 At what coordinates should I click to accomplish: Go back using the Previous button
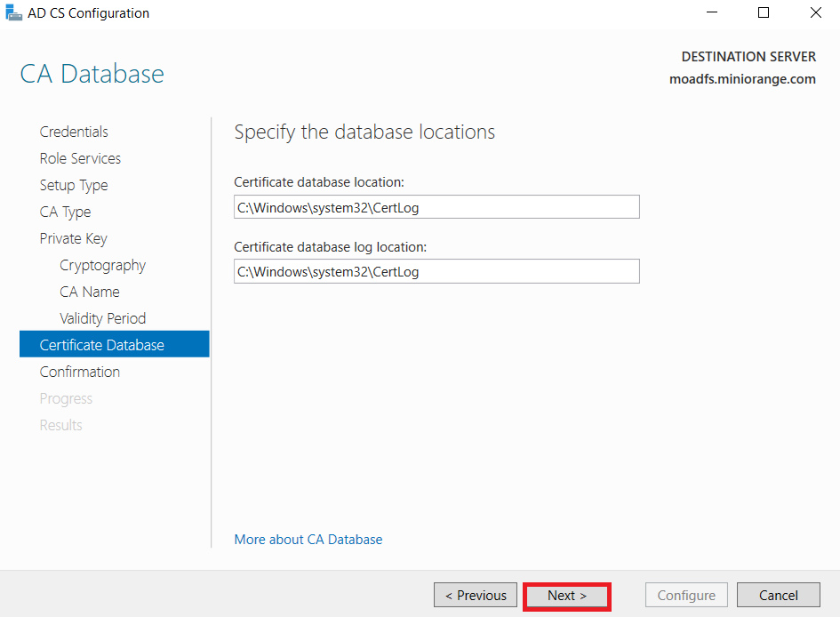[475, 595]
